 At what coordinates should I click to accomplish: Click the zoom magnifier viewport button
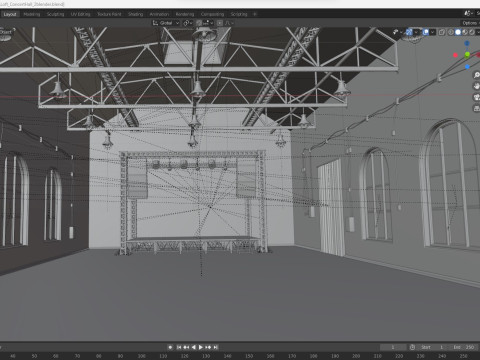pyautogui.click(x=477, y=75)
